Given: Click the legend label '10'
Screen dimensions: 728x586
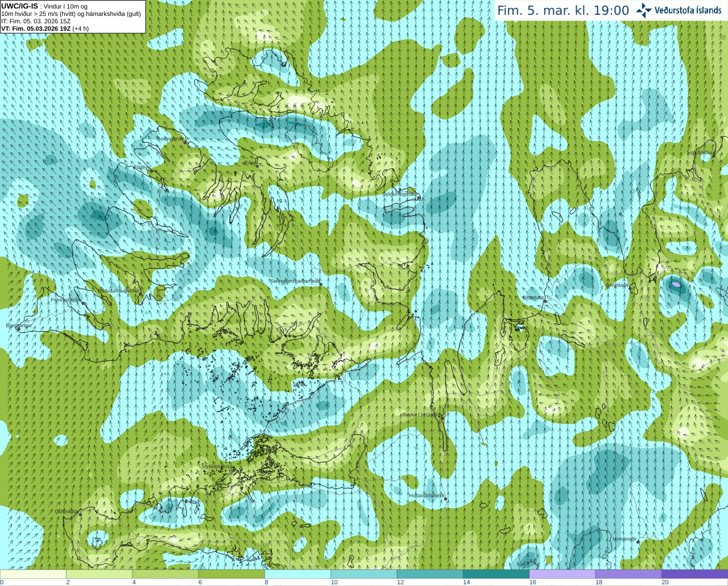Looking at the screenshot, I should tap(334, 582).
